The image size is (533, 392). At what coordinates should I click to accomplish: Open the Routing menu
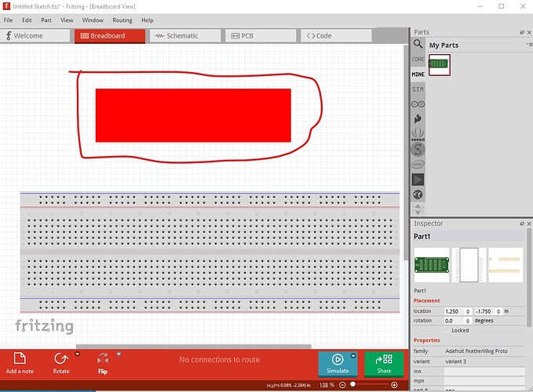point(122,20)
